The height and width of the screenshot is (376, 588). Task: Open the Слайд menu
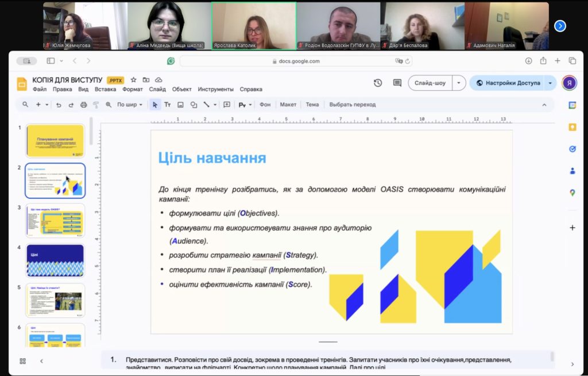click(157, 89)
